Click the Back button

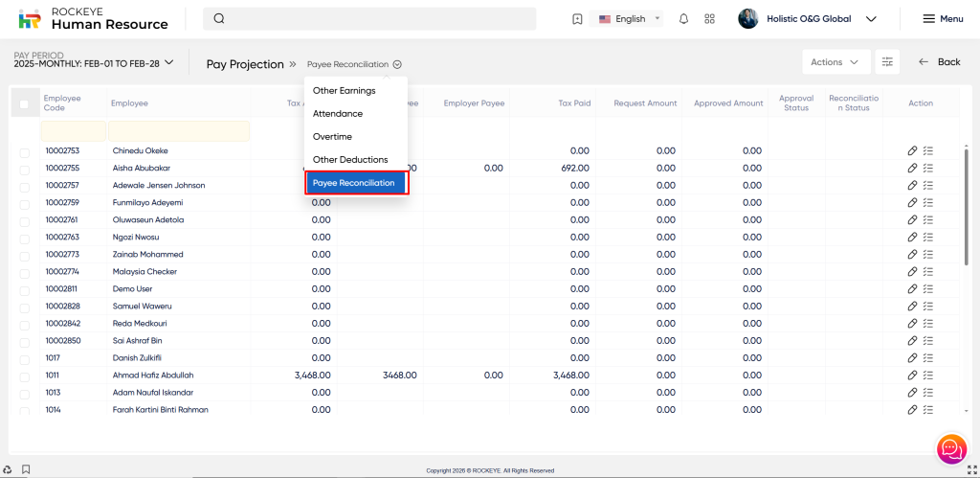point(939,62)
